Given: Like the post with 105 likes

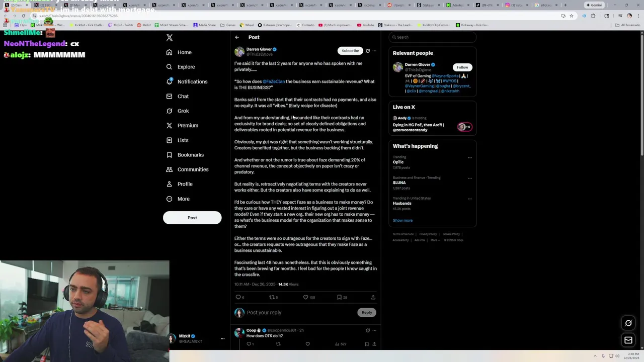Looking at the screenshot, I should click(308, 297).
